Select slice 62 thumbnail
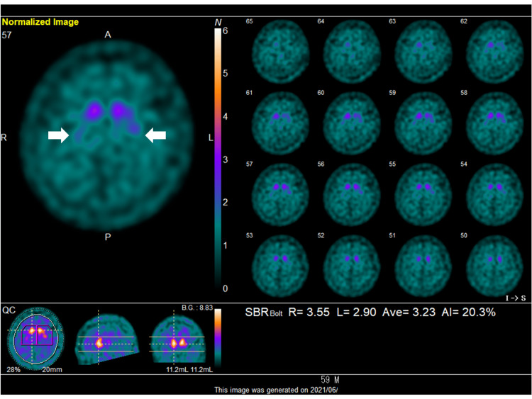This screenshot has width=532, height=399. [x=494, y=51]
